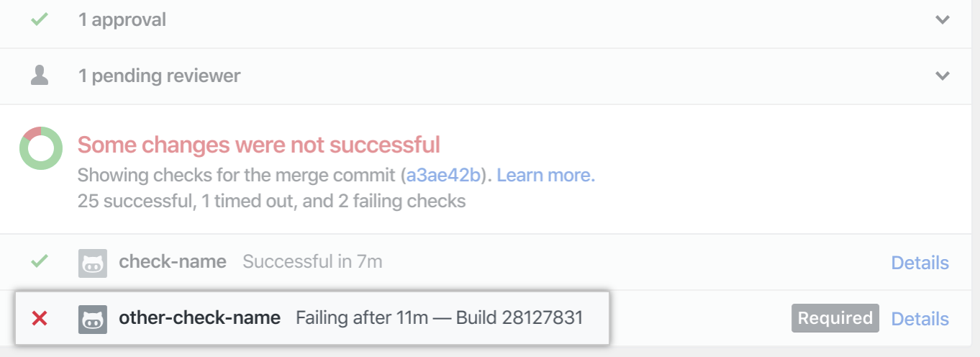Image resolution: width=980 pixels, height=357 pixels.
Task: Click the other-check-name check title
Action: (199, 317)
